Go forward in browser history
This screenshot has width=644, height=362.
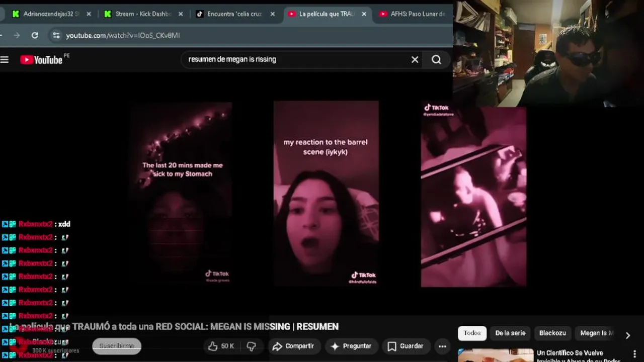click(x=17, y=35)
